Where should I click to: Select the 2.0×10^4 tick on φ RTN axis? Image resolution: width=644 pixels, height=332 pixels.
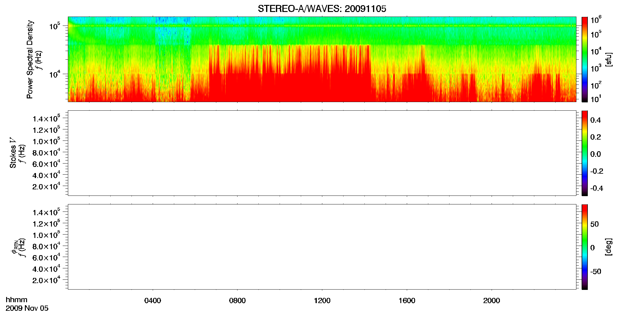point(46,280)
